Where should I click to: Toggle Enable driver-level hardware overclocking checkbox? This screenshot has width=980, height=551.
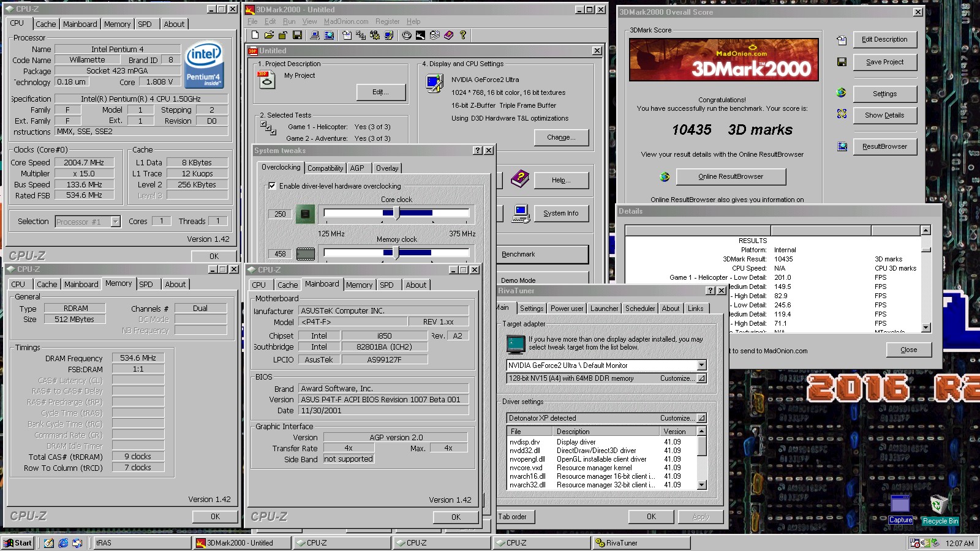[272, 186]
